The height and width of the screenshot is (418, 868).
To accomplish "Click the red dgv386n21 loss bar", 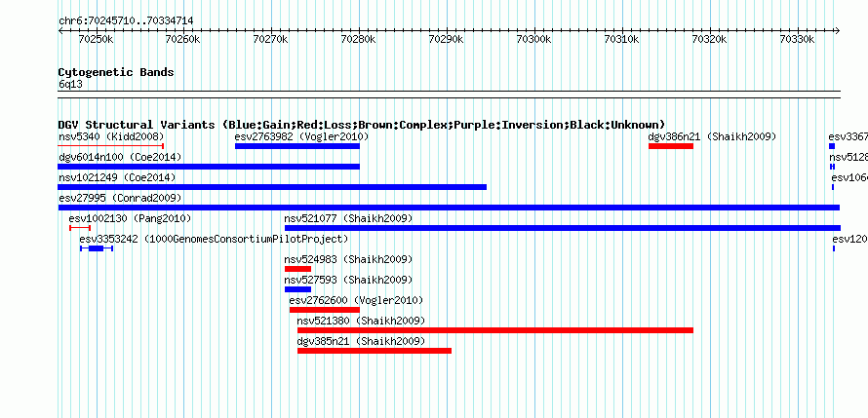I will (670, 146).
